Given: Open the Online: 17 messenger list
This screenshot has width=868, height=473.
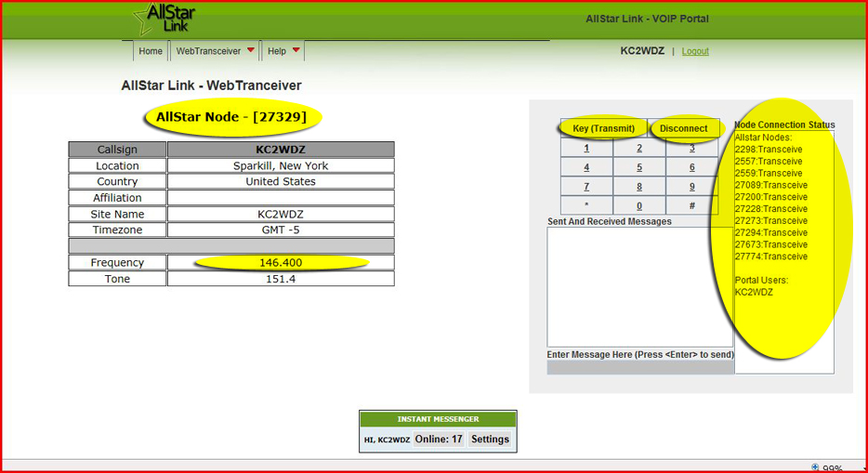Looking at the screenshot, I should 439,440.
